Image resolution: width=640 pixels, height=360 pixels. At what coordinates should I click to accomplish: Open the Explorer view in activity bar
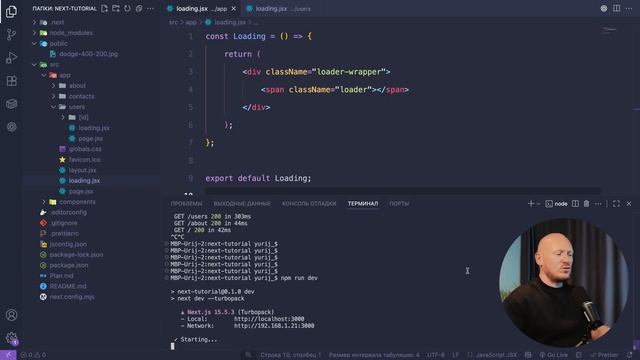click(x=11, y=11)
